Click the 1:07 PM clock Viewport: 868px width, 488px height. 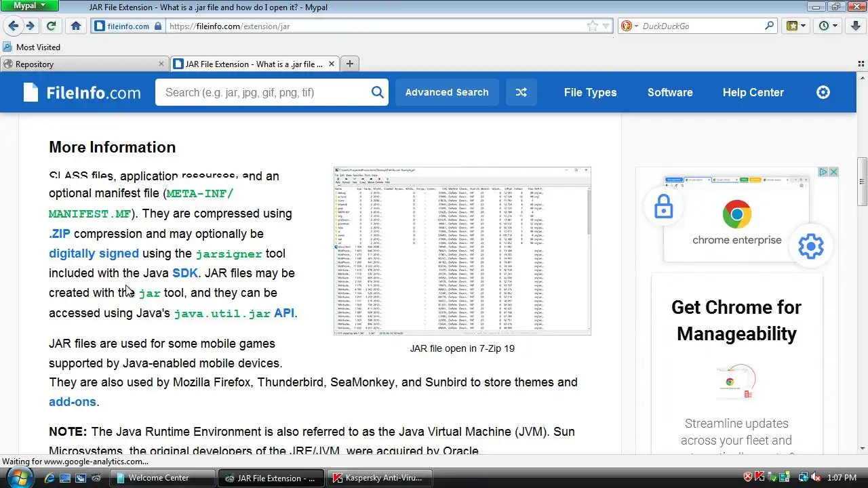(x=842, y=478)
